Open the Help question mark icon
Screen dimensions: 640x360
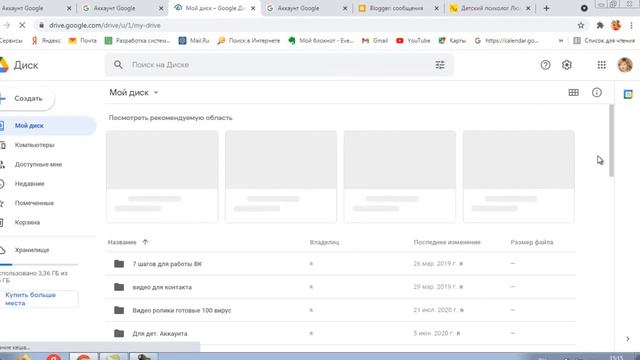point(545,65)
